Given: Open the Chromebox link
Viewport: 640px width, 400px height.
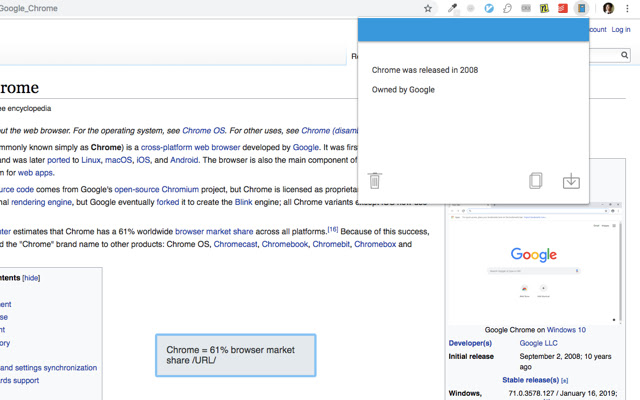Looking at the screenshot, I should pyautogui.click(x=375, y=244).
